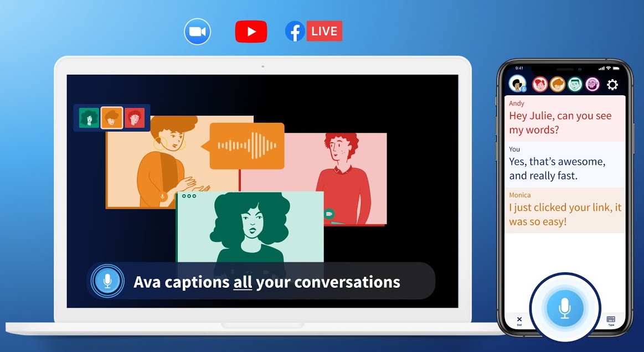
Task: Click the audio waveform speech bubble
Action: click(x=246, y=146)
